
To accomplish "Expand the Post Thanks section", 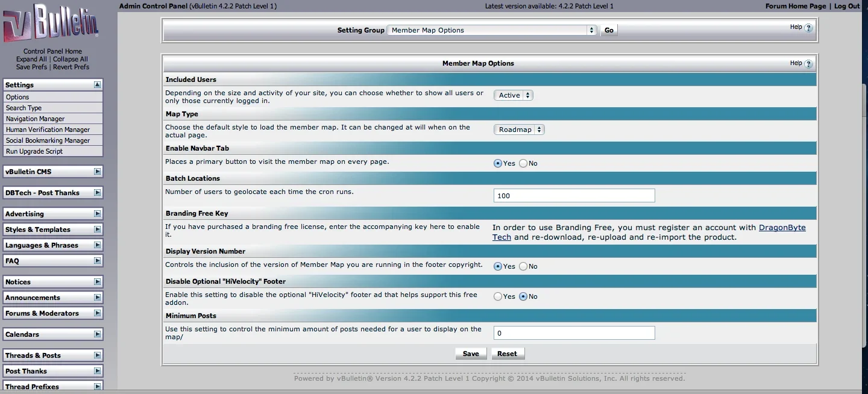I will point(97,371).
